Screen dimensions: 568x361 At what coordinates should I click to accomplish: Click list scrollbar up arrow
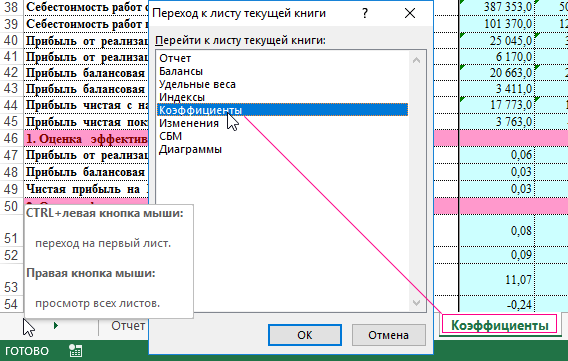coord(417,60)
